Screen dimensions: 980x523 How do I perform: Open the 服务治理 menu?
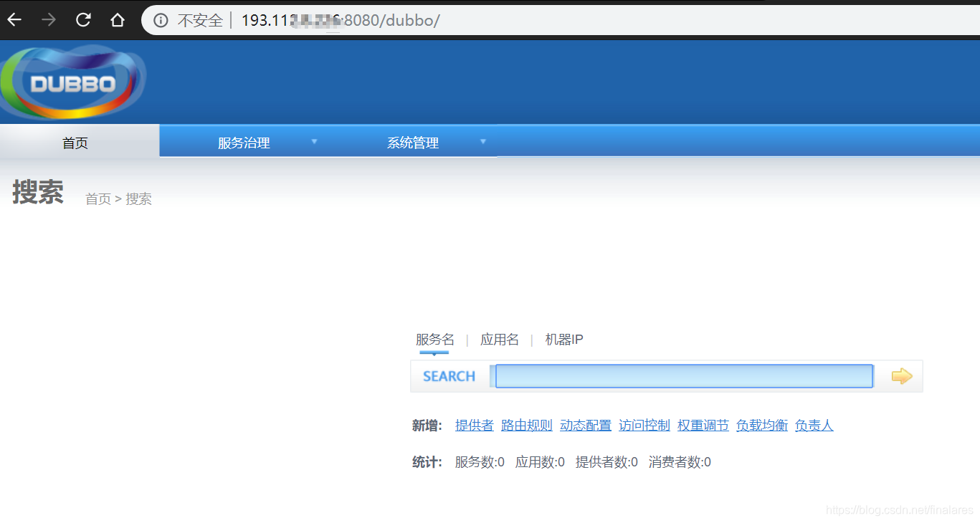point(244,143)
